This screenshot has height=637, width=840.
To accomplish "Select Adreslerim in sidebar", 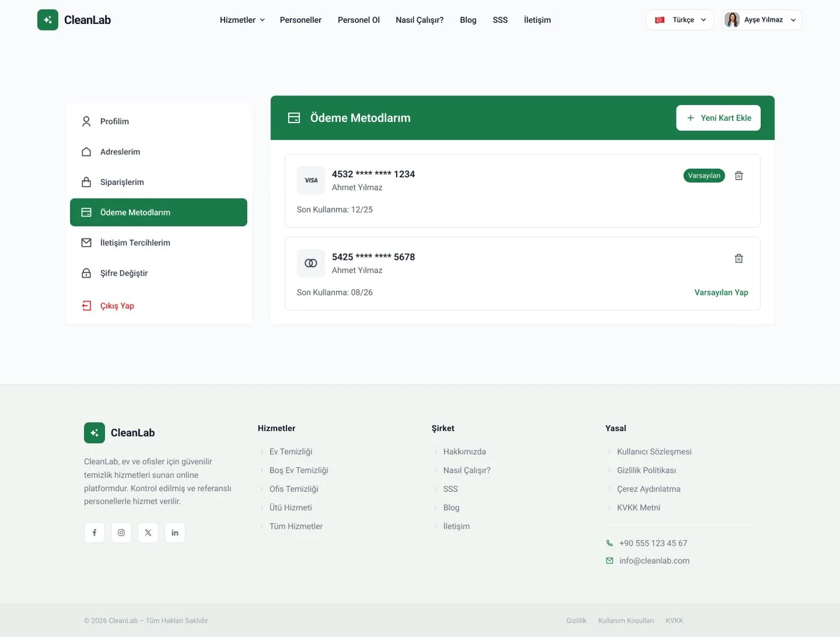I will [158, 152].
